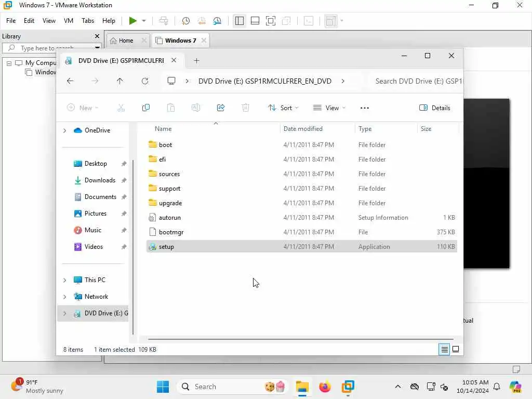Expand the This PC node

(64, 280)
